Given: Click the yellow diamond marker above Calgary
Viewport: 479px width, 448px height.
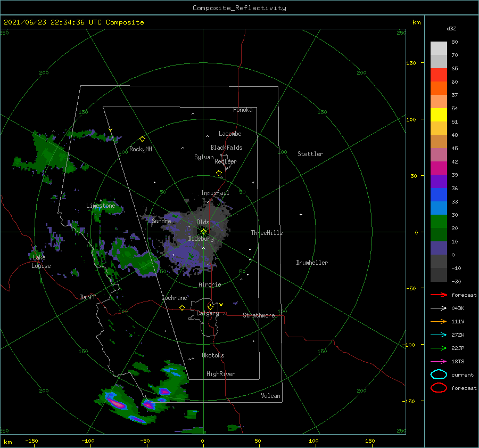Looking at the screenshot, I should tap(210, 307).
